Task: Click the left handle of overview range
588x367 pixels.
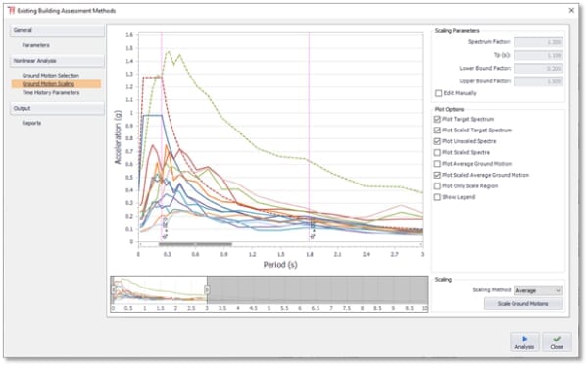Action: coord(113,289)
